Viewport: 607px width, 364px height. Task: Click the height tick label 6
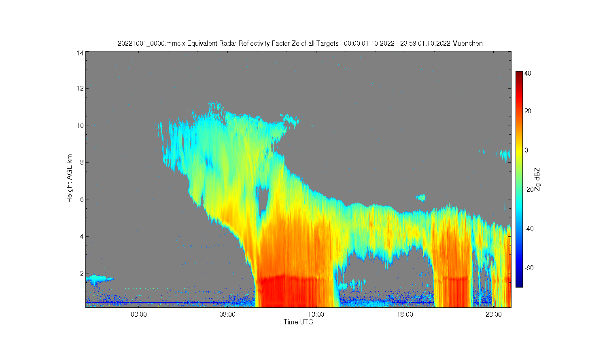coord(82,199)
